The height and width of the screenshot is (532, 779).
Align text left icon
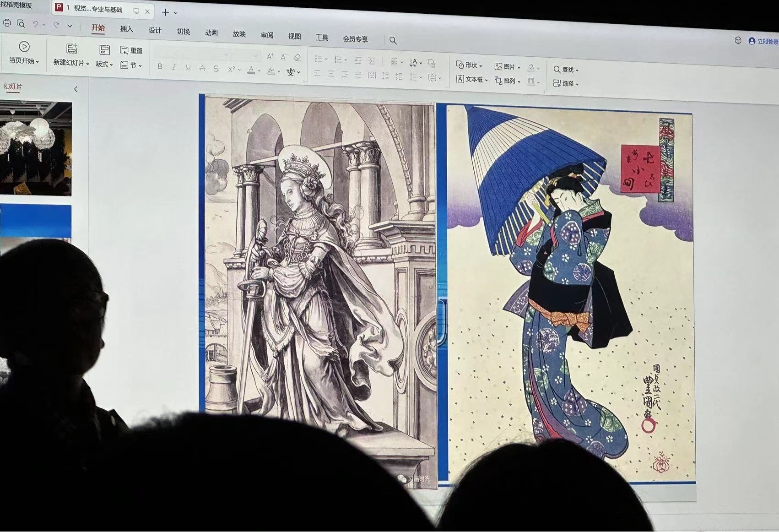(x=317, y=73)
